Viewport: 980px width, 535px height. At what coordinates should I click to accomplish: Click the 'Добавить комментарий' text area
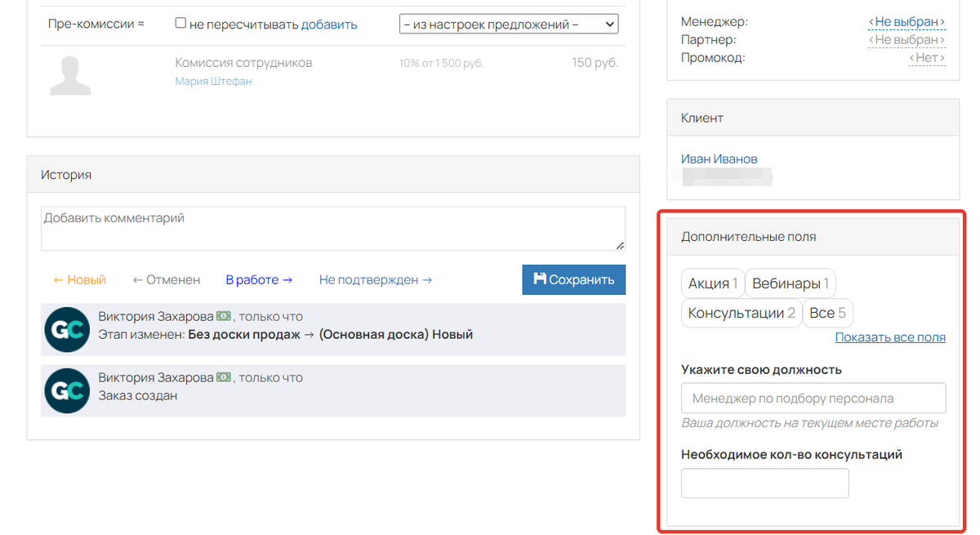[x=332, y=229]
